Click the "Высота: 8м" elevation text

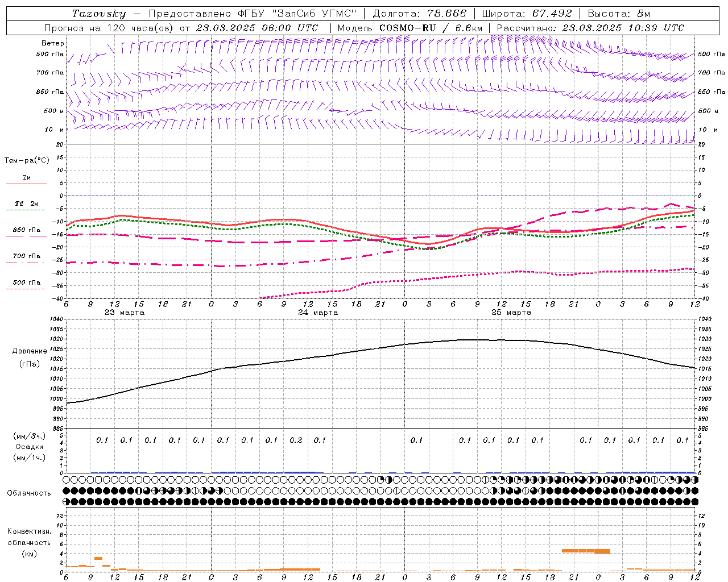point(619,14)
